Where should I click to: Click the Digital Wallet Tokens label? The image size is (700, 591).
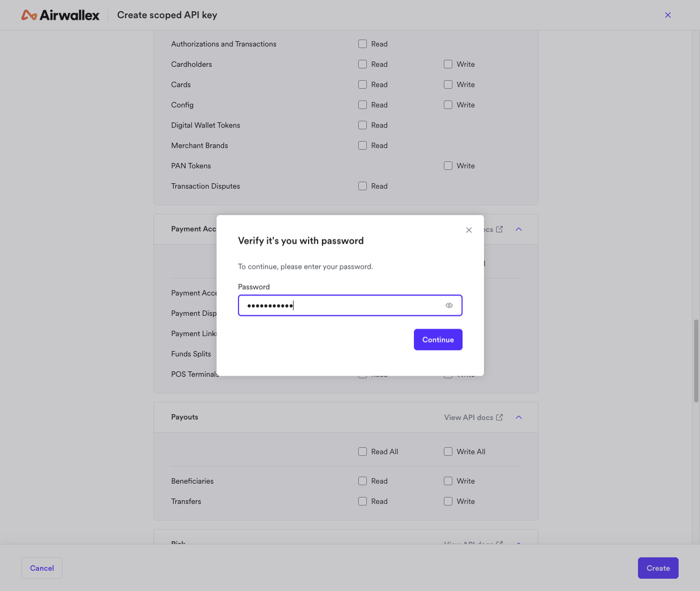point(205,125)
